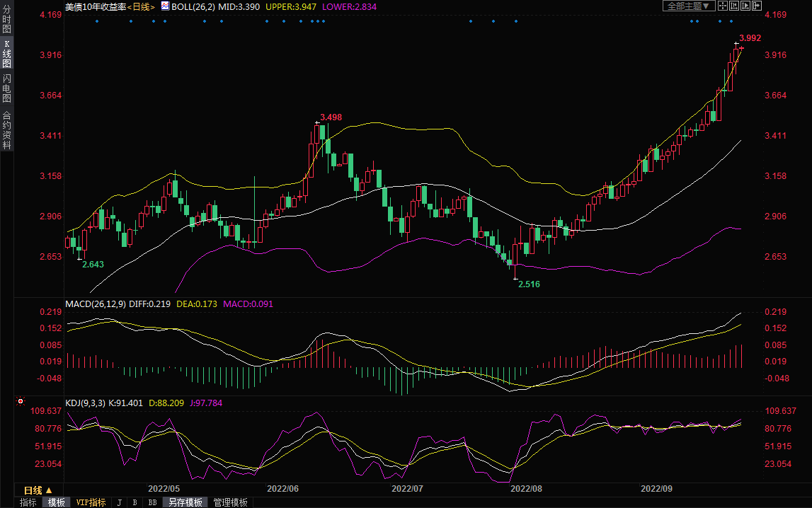Switch to 闪电图 side tab
The width and height of the screenshot is (812, 508).
coord(6,88)
